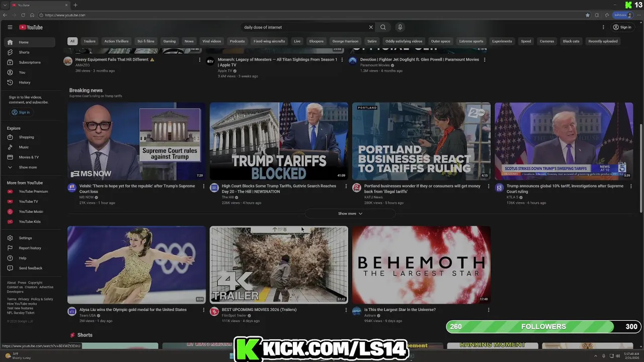
Task: Open options menu for Heavy Equipment Fails video
Action: tap(200, 59)
